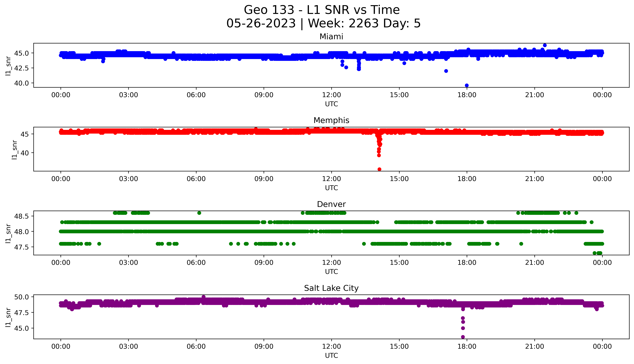Click the 18:00 tick label on Denver plot
Image resolution: width=634 pixels, height=364 pixels.
467,263
